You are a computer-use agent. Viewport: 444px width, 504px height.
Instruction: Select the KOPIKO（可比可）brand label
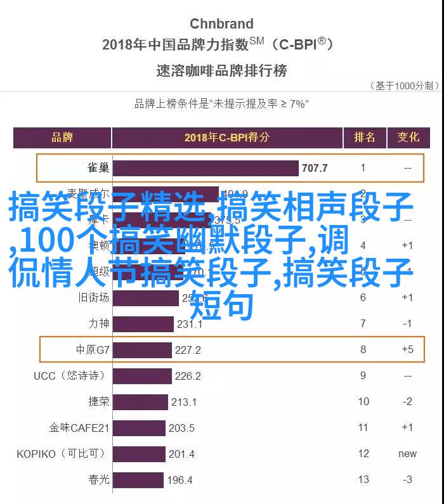(63, 454)
